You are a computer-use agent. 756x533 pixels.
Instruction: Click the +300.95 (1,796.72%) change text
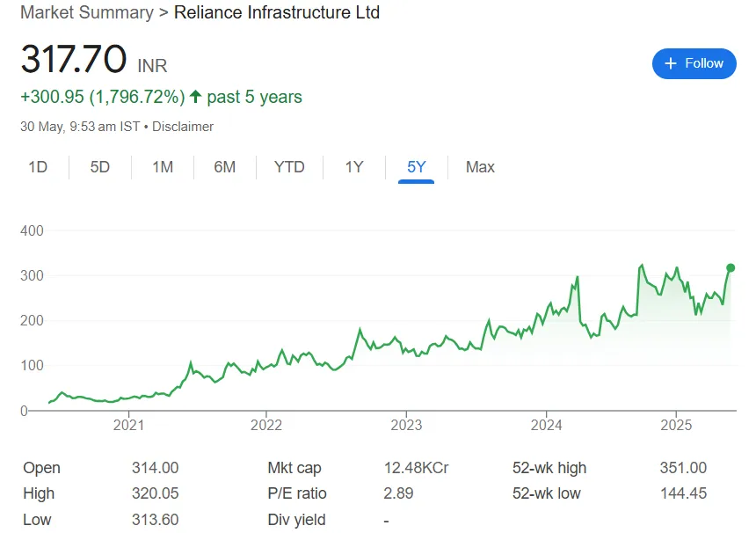103,97
